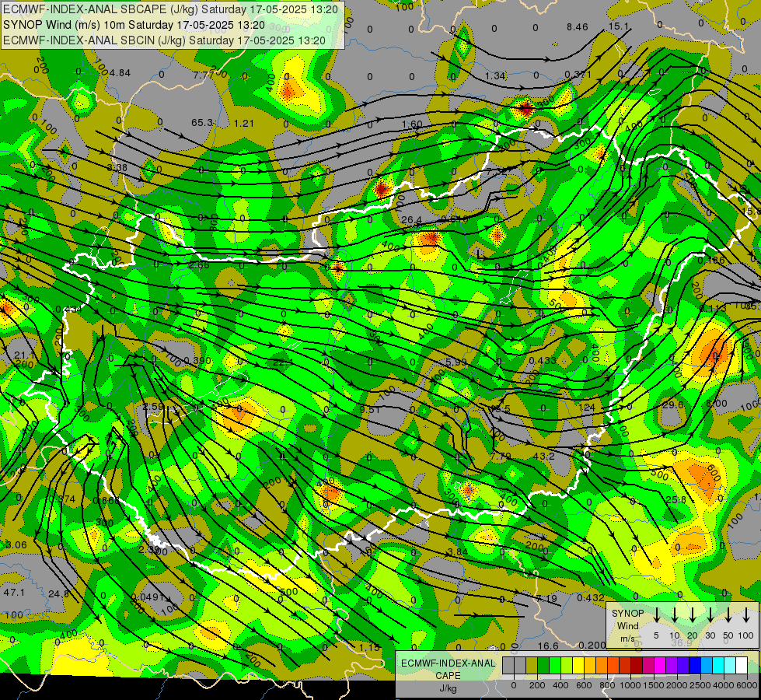Click the 1.21 value on the map
The image size is (761, 700).
point(243,124)
